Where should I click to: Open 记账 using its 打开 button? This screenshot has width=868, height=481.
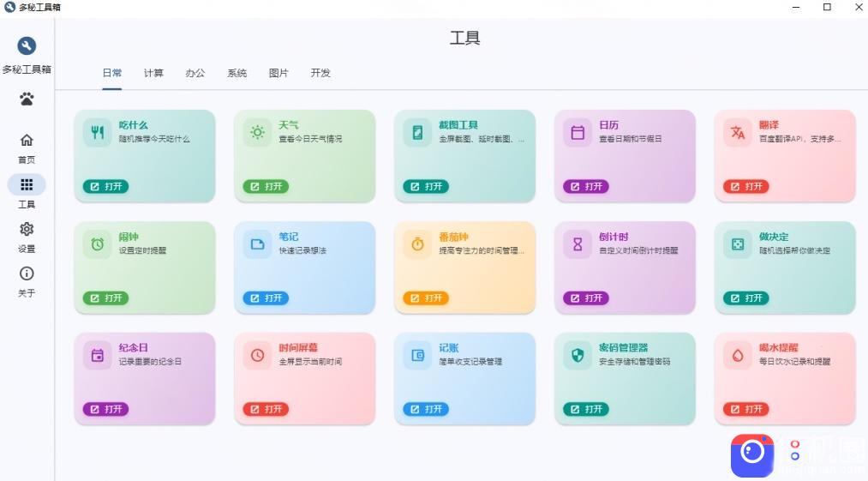point(426,410)
